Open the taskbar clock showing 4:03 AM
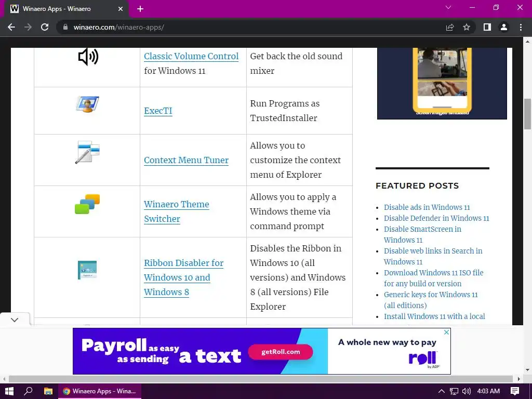 pyautogui.click(x=488, y=391)
